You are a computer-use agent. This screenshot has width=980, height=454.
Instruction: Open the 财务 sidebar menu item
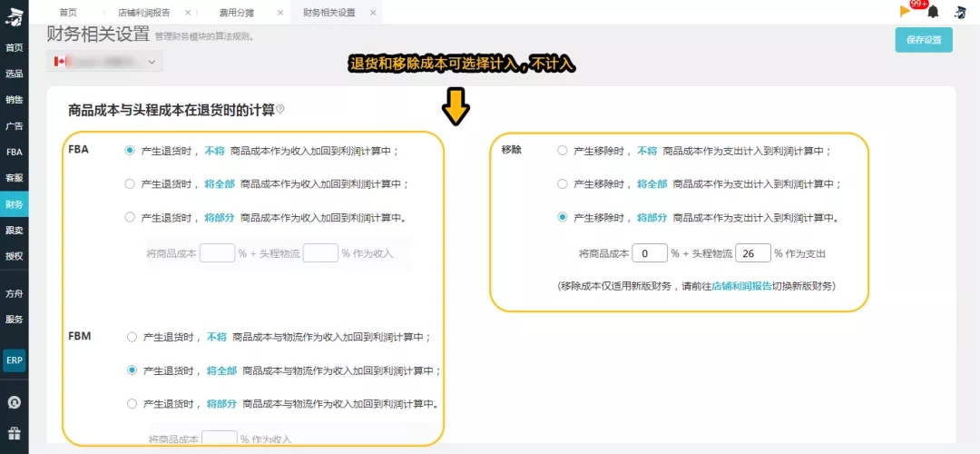click(14, 204)
